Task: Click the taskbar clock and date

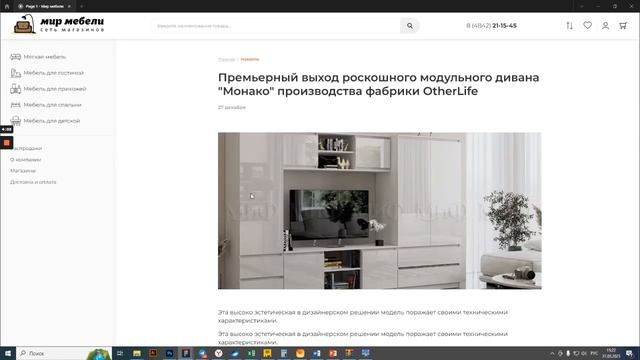Action: click(611, 353)
